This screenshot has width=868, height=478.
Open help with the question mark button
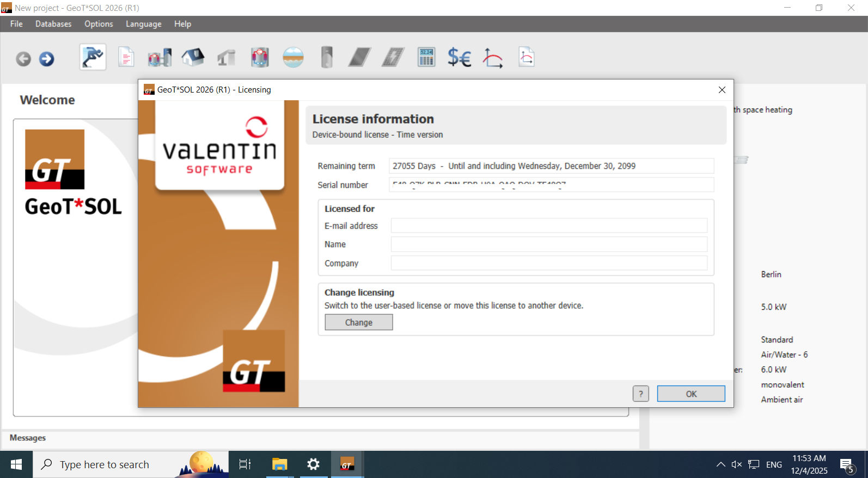tap(641, 394)
